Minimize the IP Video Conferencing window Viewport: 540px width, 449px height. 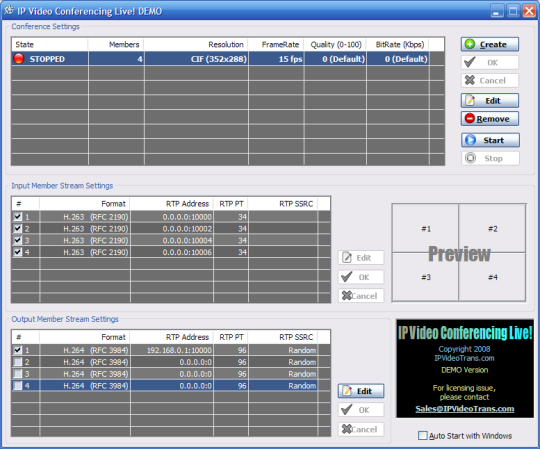tap(496, 11)
